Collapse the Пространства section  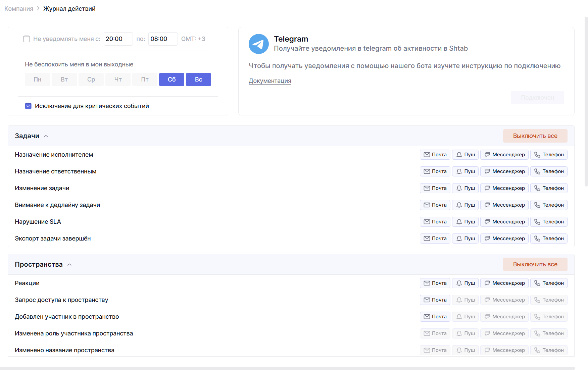click(69, 265)
